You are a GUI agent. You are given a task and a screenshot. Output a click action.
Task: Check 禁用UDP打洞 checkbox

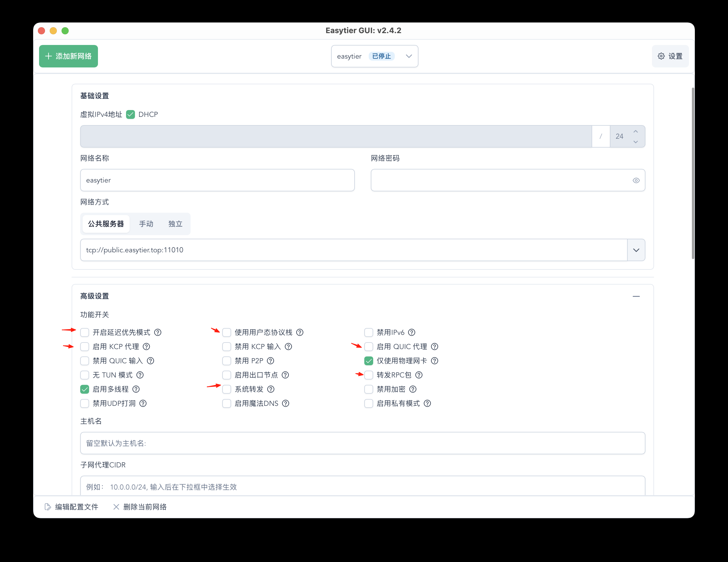[x=85, y=403]
